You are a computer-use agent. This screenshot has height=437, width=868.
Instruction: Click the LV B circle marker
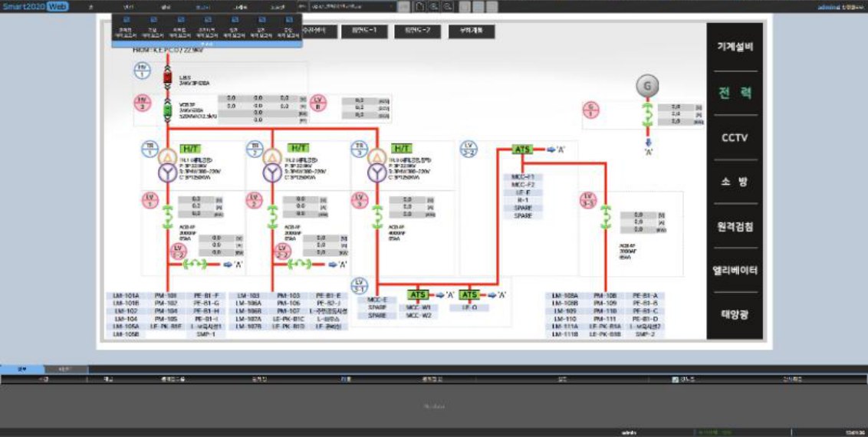(x=318, y=103)
